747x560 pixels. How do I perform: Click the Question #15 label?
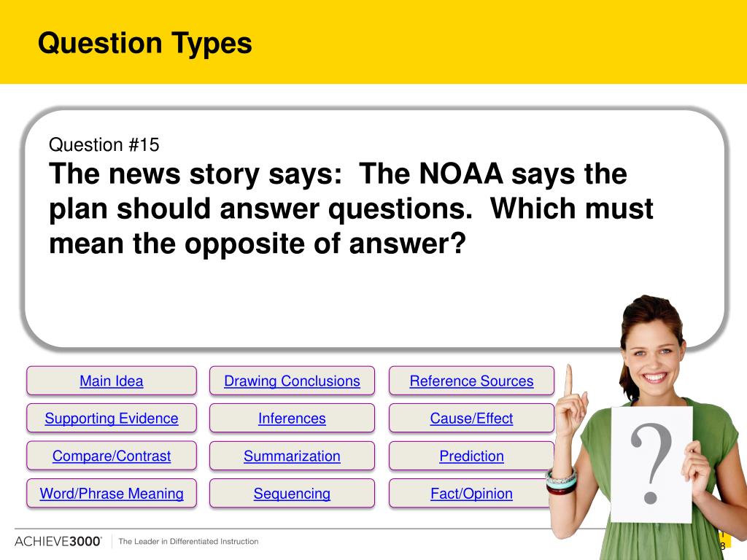tap(104, 145)
